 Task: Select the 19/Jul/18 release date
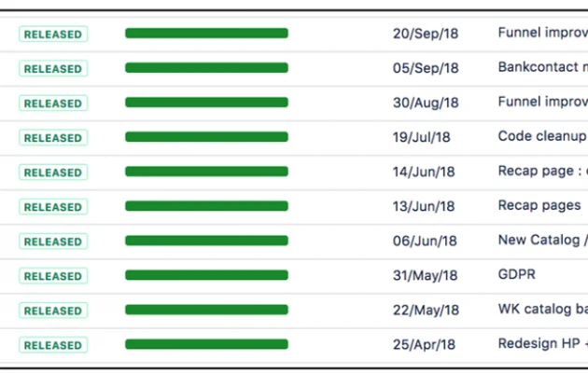click(421, 137)
